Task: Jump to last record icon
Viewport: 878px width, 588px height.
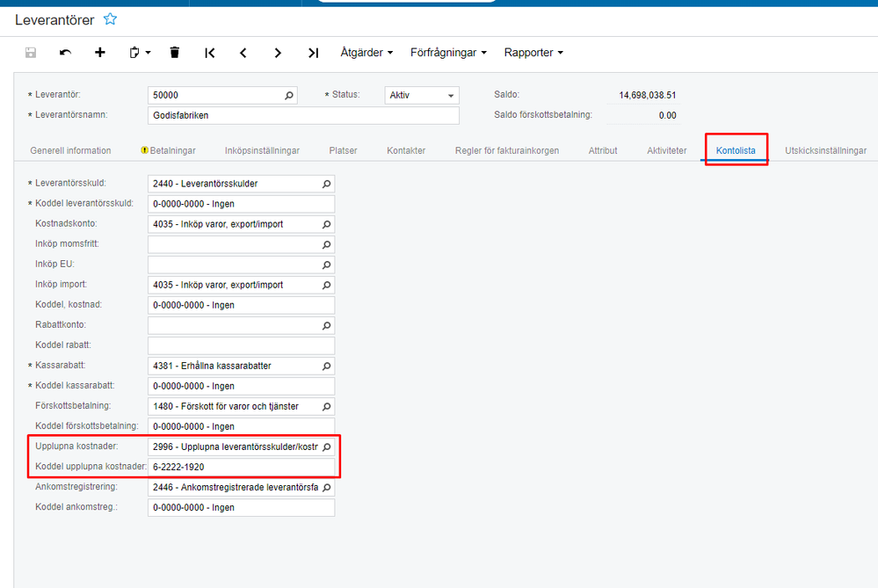Action: point(313,52)
